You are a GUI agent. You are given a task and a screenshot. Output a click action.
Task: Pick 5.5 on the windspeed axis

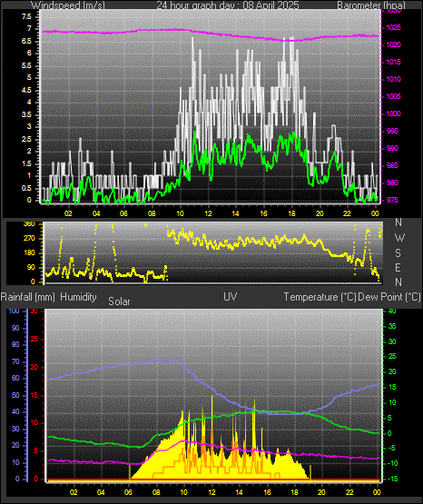click(x=26, y=65)
